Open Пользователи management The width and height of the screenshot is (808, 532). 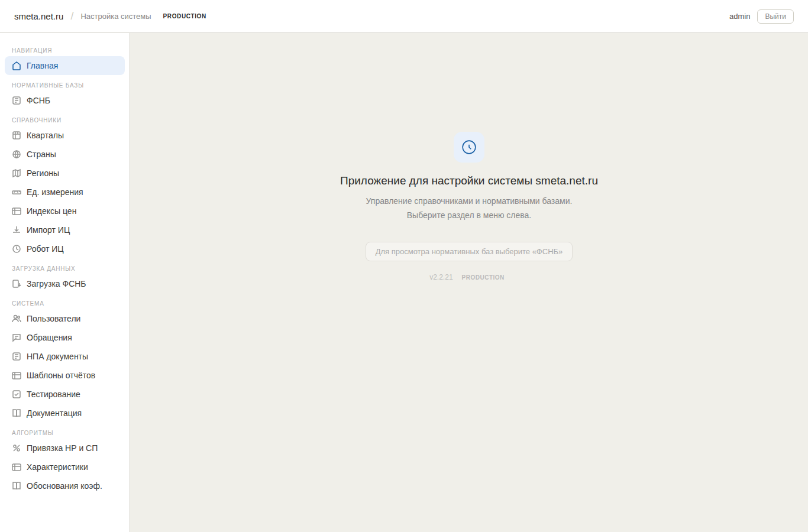64,319
